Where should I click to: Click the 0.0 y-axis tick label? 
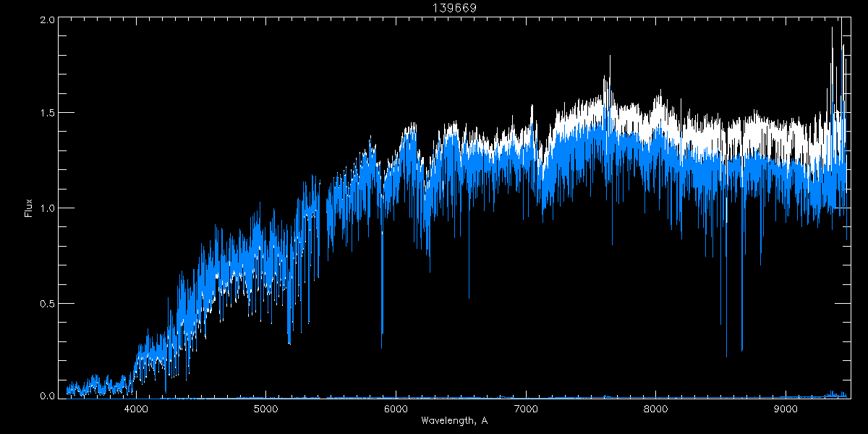point(48,396)
